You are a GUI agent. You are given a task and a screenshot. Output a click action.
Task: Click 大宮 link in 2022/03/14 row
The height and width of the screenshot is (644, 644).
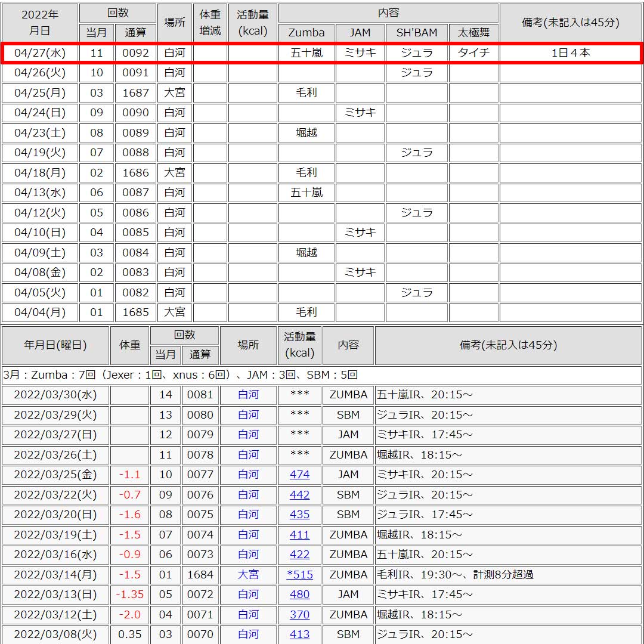pos(248,574)
